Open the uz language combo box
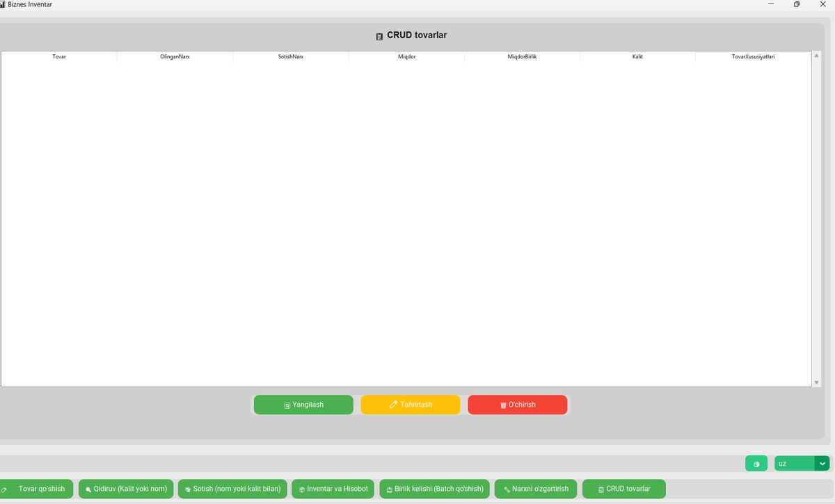835x504 pixels. tap(793, 464)
